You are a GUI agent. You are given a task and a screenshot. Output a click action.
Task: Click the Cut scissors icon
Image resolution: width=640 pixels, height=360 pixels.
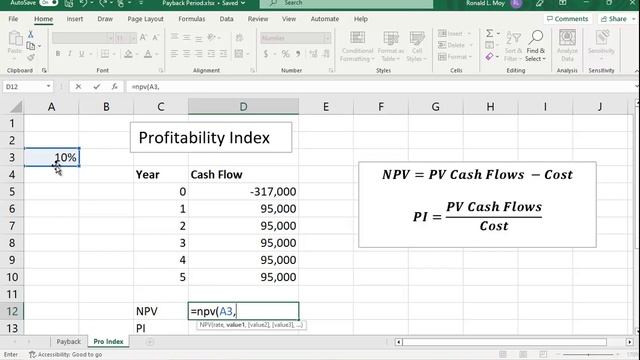click(31, 35)
